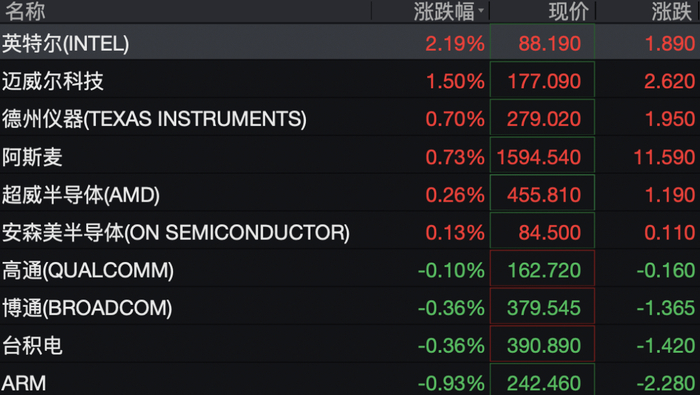
Task: Click 迈威尔科技 change percent 1.50%
Action: (455, 82)
